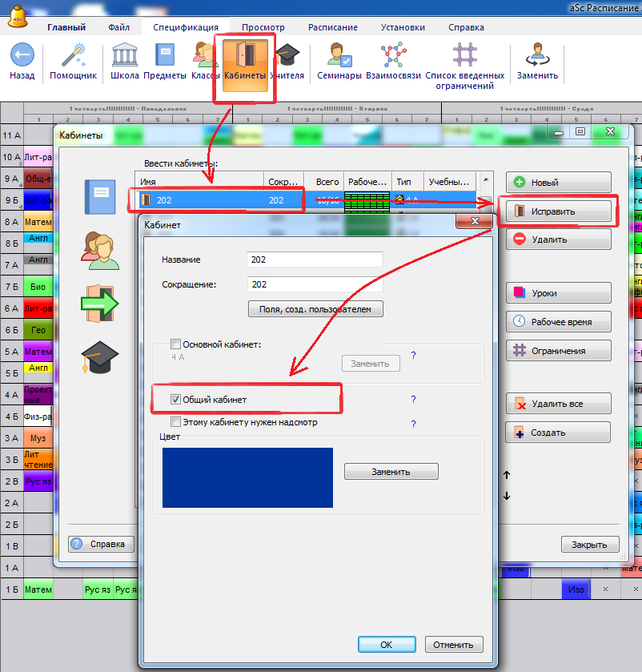Click the graduation cap sidebar icon
Viewport: 642px width, 672px height.
coord(99,356)
